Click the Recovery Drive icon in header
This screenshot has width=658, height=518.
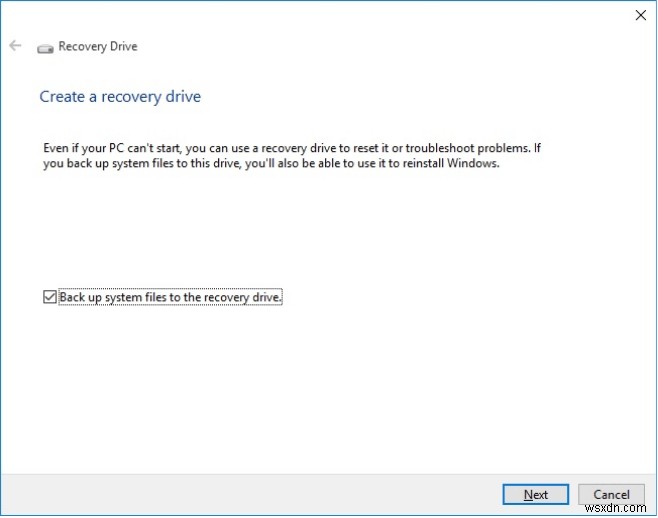coord(45,47)
